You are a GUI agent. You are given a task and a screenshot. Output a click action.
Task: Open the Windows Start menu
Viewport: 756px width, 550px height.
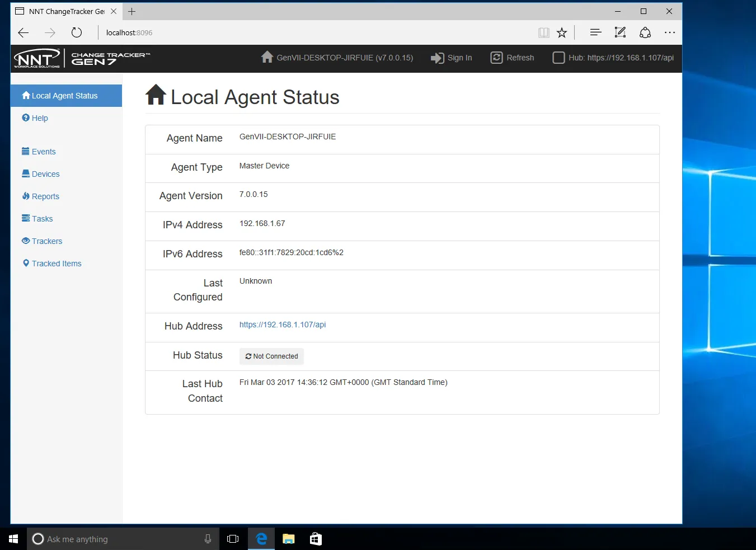pyautogui.click(x=13, y=539)
